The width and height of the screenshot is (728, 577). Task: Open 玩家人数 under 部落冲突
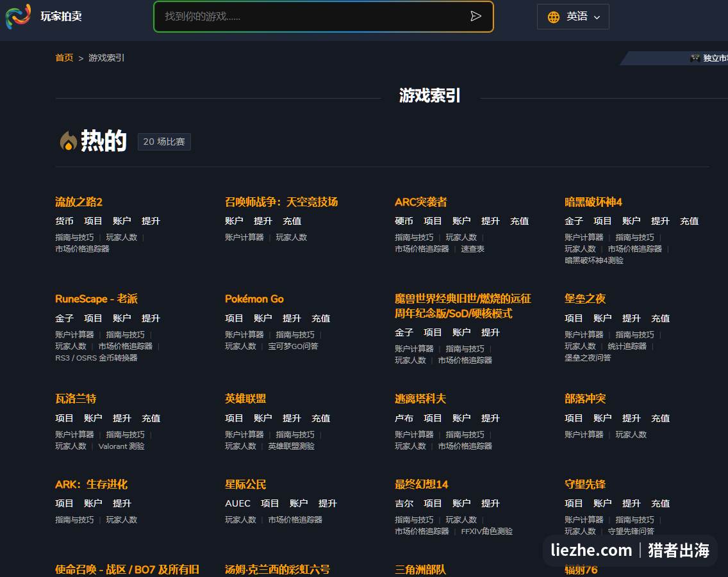[631, 435]
